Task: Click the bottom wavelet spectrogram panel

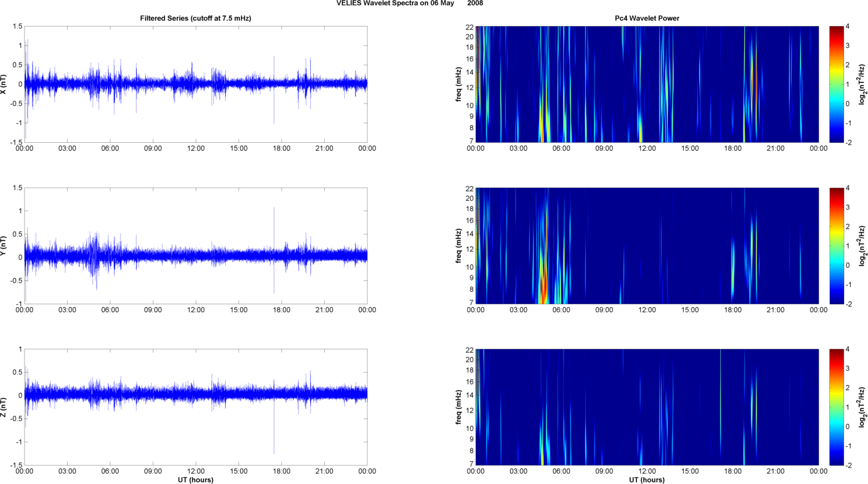Action: pos(647,407)
